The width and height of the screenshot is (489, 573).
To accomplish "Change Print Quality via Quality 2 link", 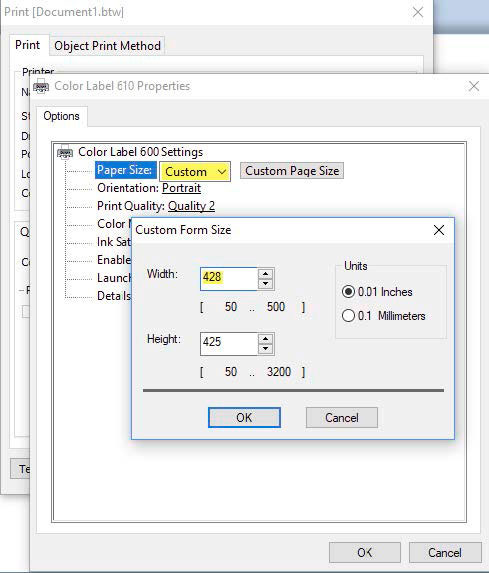I will click(x=191, y=206).
